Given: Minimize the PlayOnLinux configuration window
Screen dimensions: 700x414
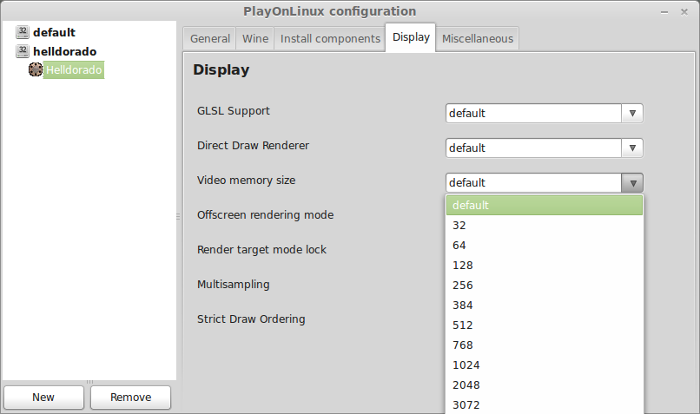Looking at the screenshot, I should (x=664, y=12).
